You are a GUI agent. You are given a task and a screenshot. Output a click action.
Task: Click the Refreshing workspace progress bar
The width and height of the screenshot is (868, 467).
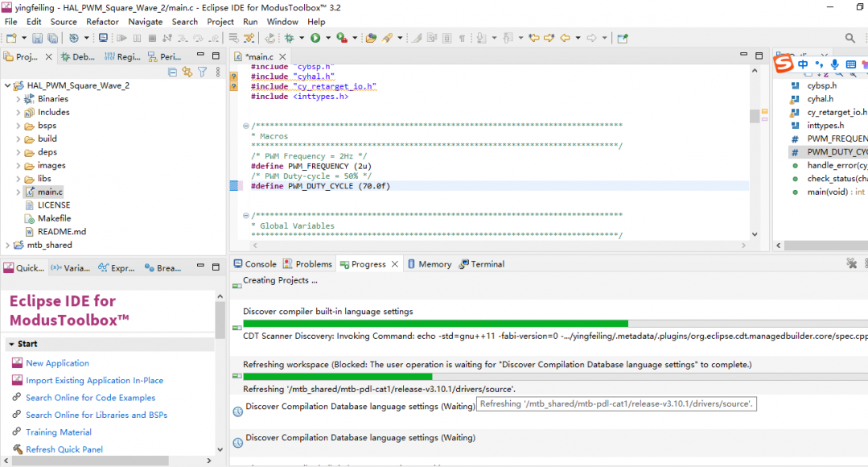(555, 377)
